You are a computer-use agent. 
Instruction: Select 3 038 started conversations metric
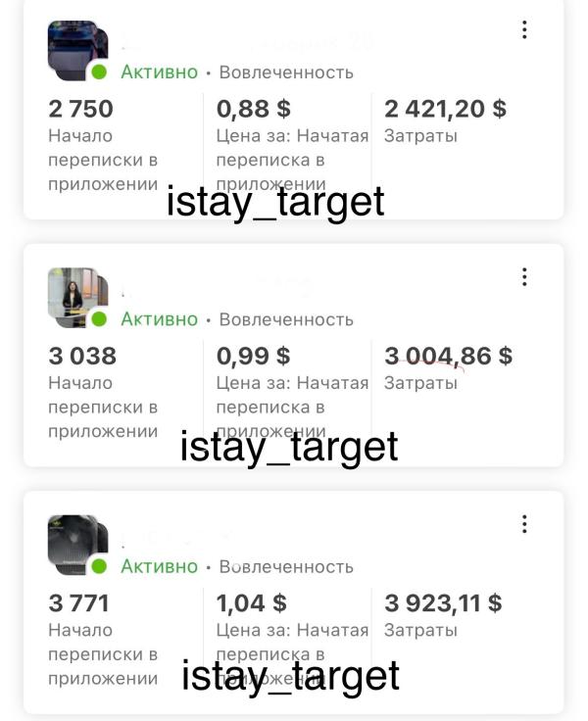82,356
